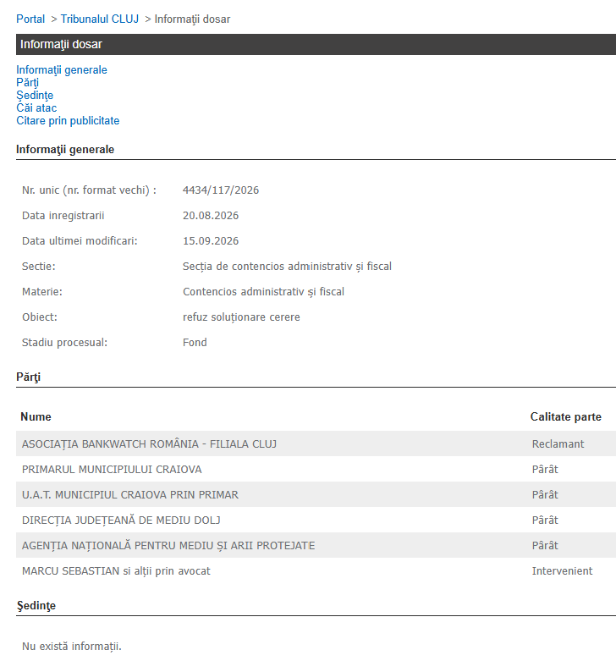The width and height of the screenshot is (616, 672).
Task: Select U.A.T. MUNICIPIUL CRAIOVA PRIN PRIMAR row
Action: [316, 494]
